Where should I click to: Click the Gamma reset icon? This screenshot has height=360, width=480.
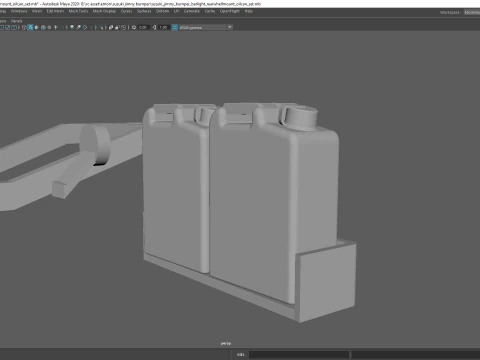click(154, 27)
